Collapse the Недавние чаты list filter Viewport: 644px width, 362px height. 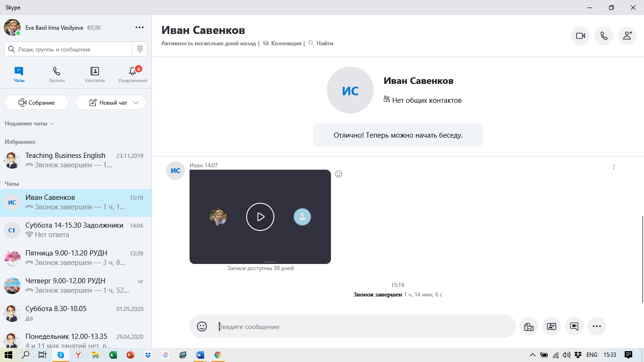[x=30, y=123]
